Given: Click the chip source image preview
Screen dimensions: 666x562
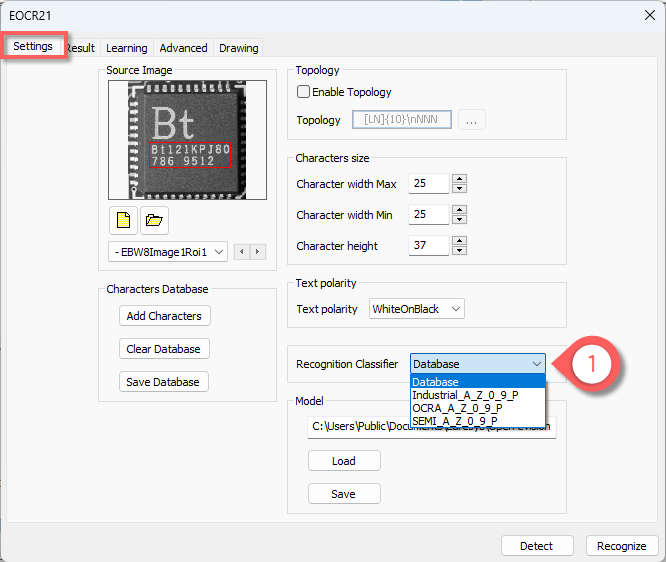Looking at the screenshot, I should 187,139.
